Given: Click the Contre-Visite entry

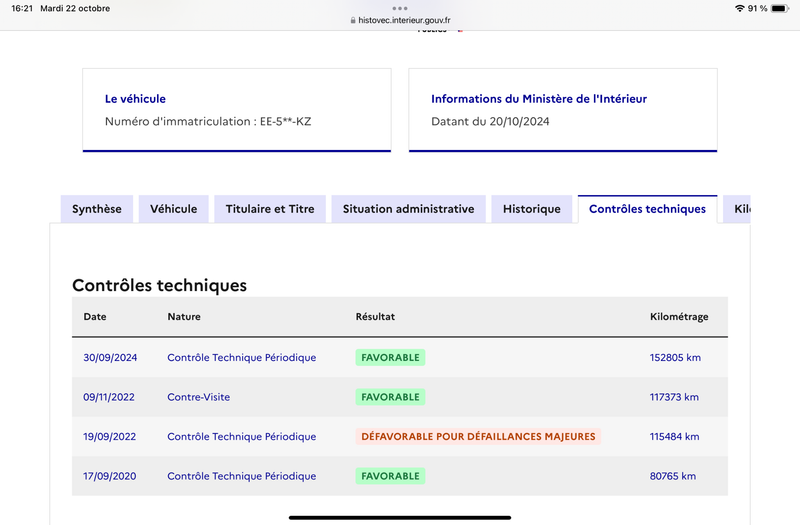Looking at the screenshot, I should 198,397.
